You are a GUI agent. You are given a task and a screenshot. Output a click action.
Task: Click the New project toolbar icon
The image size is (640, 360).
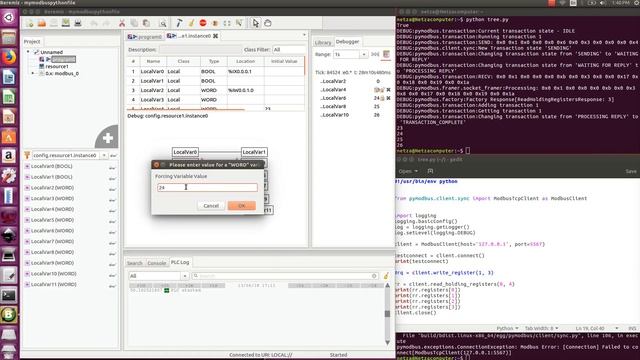click(30, 23)
